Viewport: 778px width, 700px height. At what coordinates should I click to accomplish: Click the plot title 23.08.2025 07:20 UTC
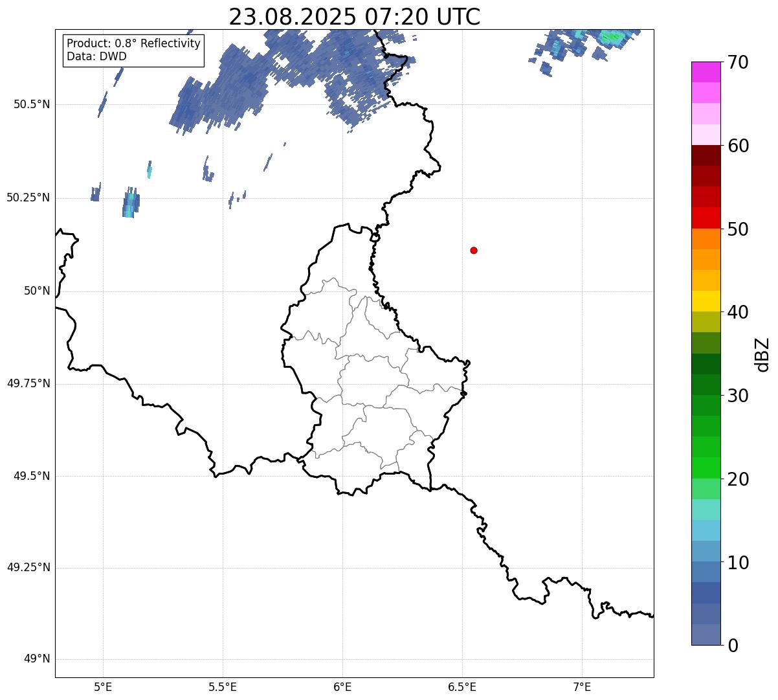(x=355, y=16)
